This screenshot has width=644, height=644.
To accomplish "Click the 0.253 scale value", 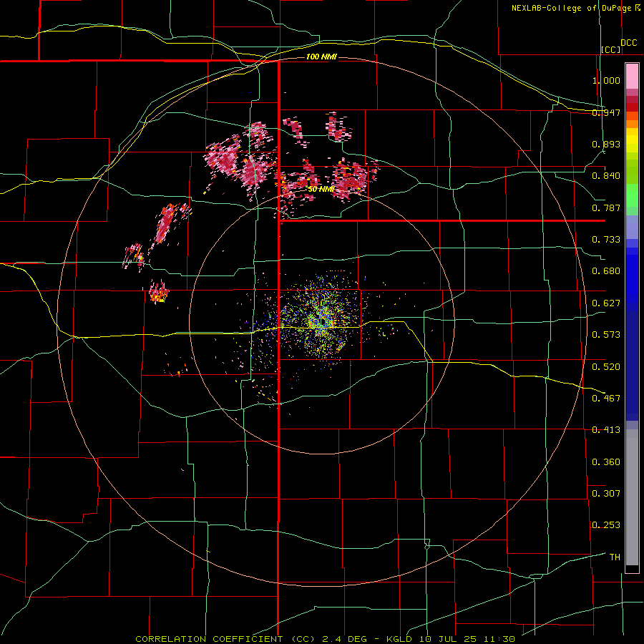I will [606, 525].
